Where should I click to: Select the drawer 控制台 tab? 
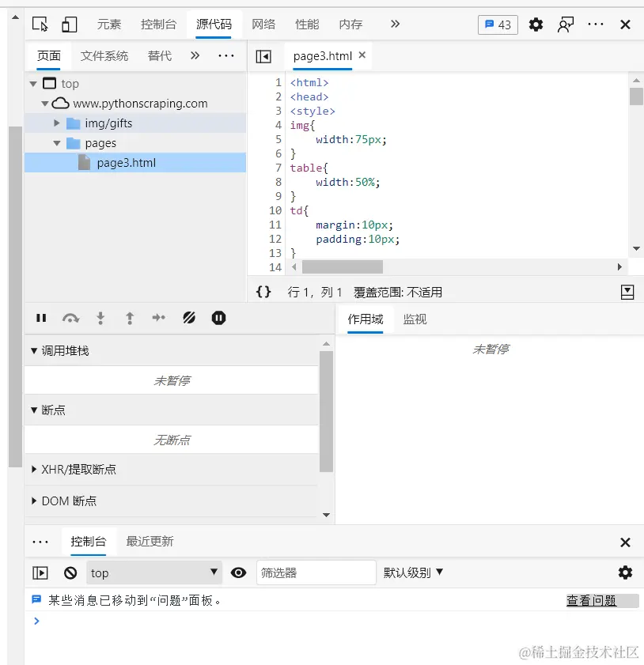89,541
